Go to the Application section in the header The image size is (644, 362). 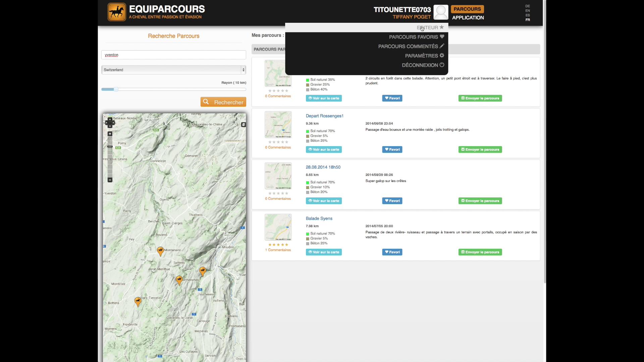click(468, 18)
